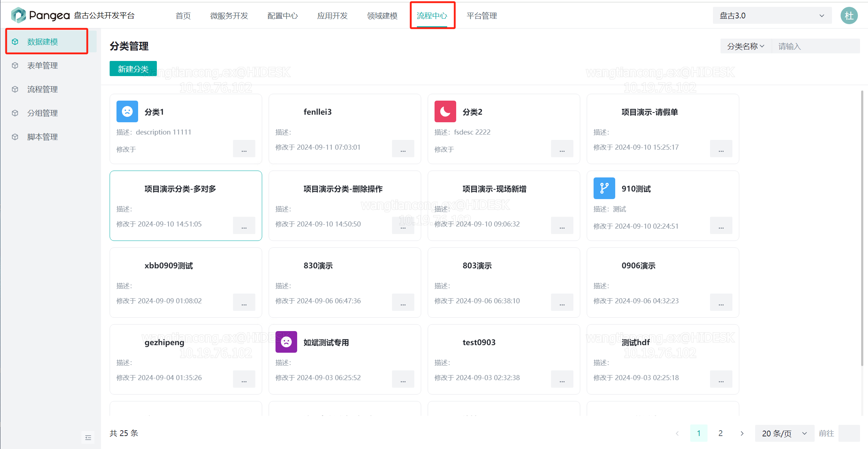Screen dimensions: 868x449
Task: Open the 微服务开发 top menu
Action: 229,16
